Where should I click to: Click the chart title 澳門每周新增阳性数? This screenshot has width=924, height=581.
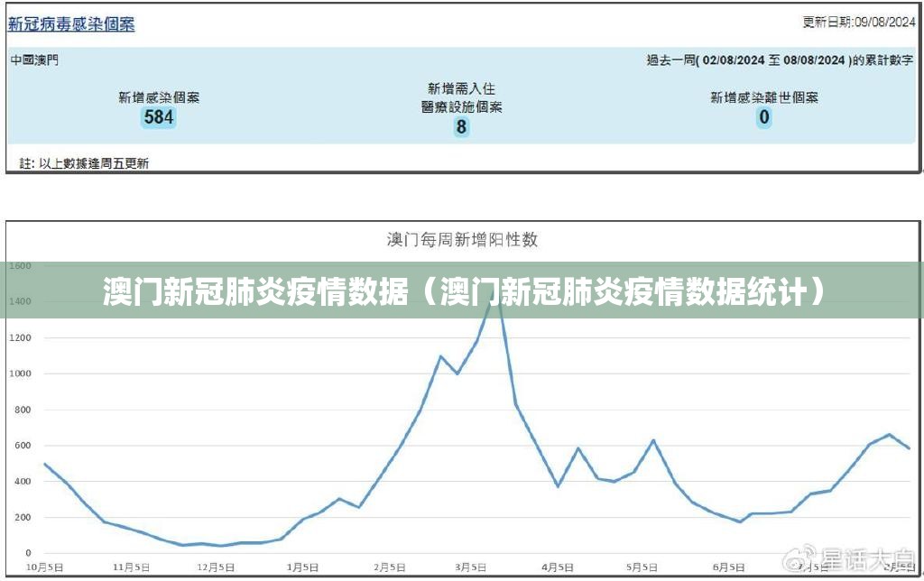[x=462, y=239]
